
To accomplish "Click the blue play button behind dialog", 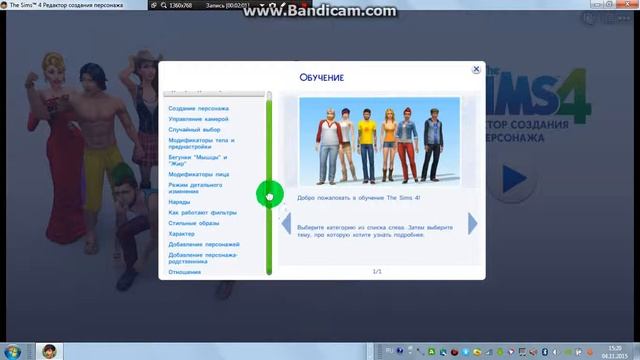I will coord(514,179).
